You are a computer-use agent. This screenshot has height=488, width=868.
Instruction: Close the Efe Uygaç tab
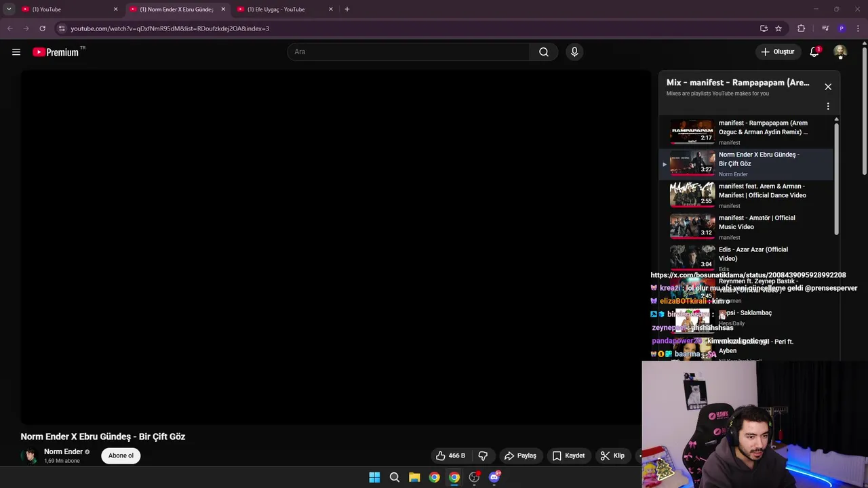(331, 9)
